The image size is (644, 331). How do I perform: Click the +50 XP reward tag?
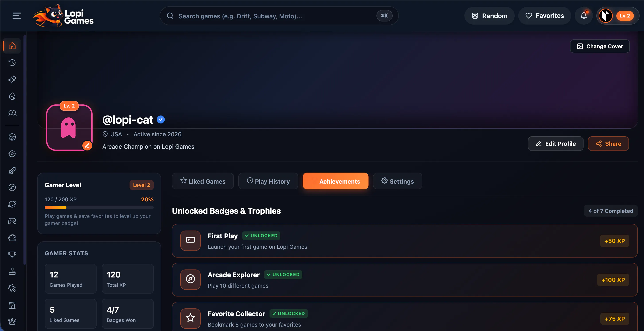pyautogui.click(x=615, y=241)
